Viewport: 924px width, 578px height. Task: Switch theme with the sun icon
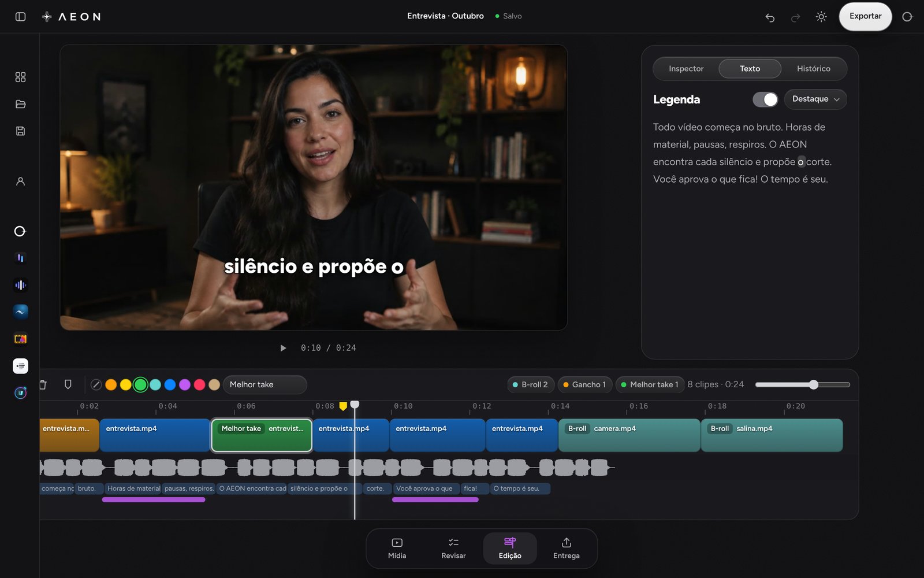tap(821, 17)
